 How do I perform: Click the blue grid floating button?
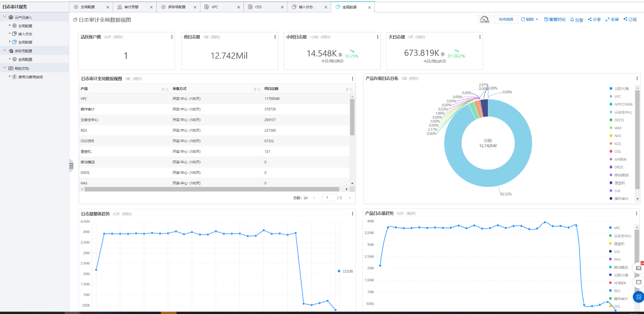(x=638, y=297)
